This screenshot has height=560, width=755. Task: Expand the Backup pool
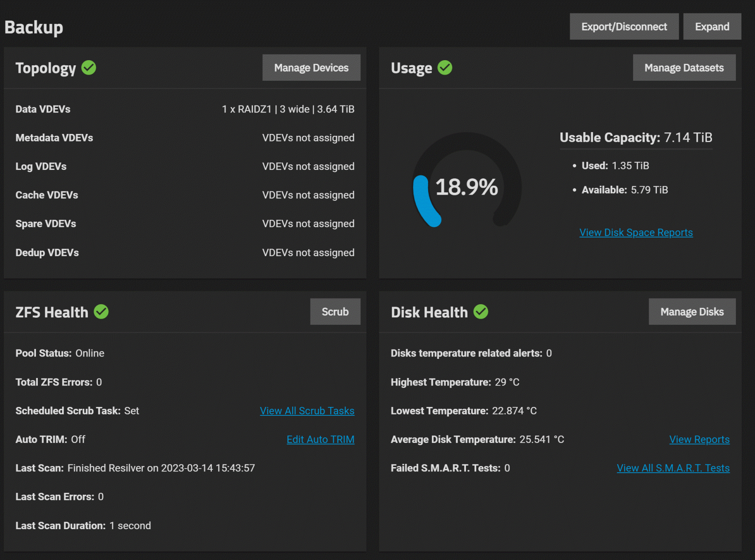pyautogui.click(x=712, y=27)
